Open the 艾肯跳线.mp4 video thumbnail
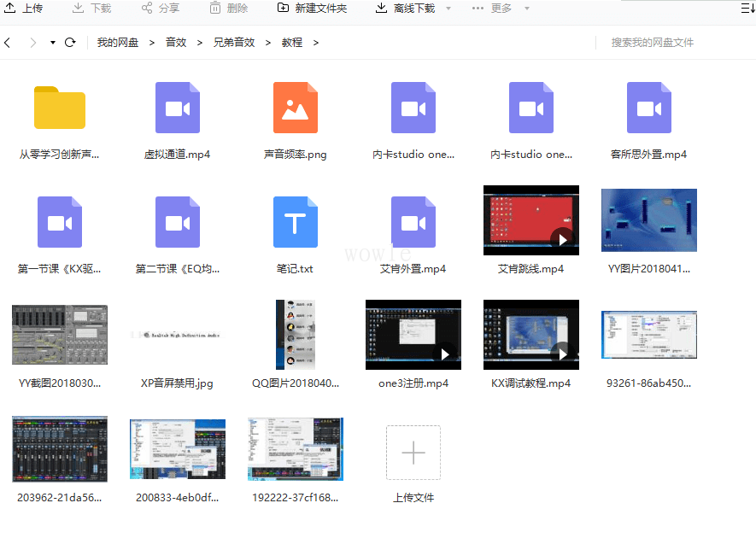 (530, 220)
